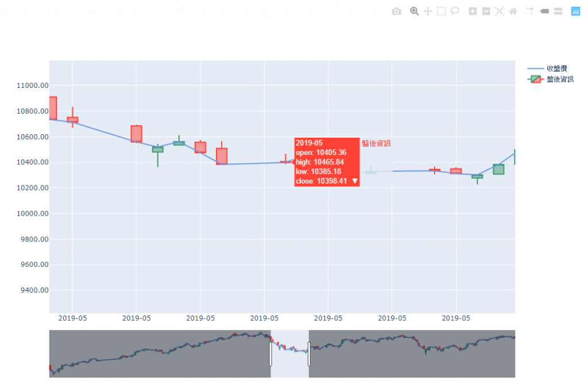The image size is (588, 381).
Task: Click the y-axis label 9400.00
Action: click(x=34, y=290)
